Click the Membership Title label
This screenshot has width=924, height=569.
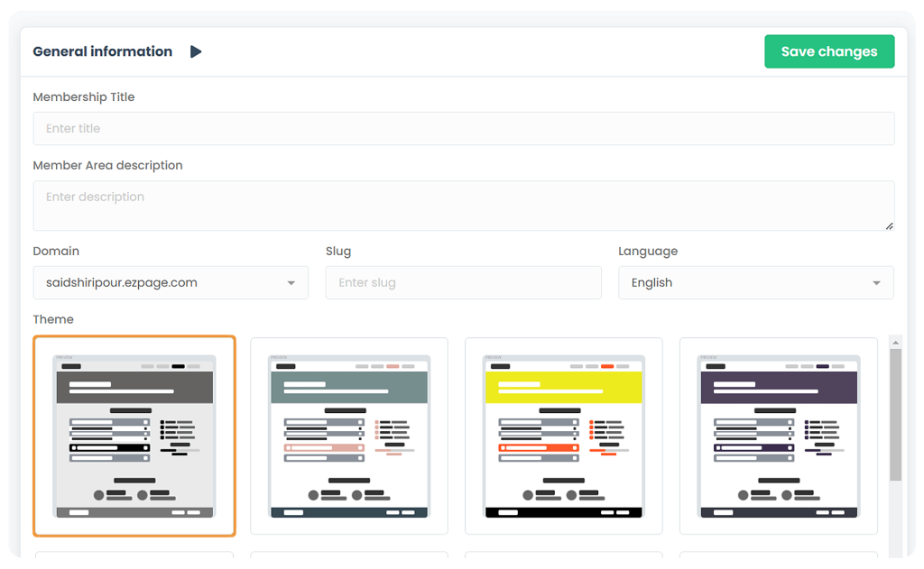point(84,97)
